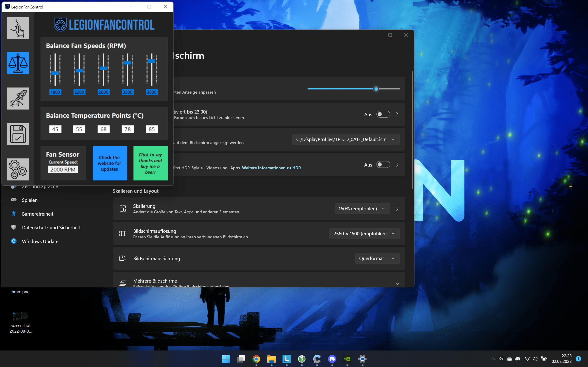Click the 68 temperature point field

[x=103, y=129]
